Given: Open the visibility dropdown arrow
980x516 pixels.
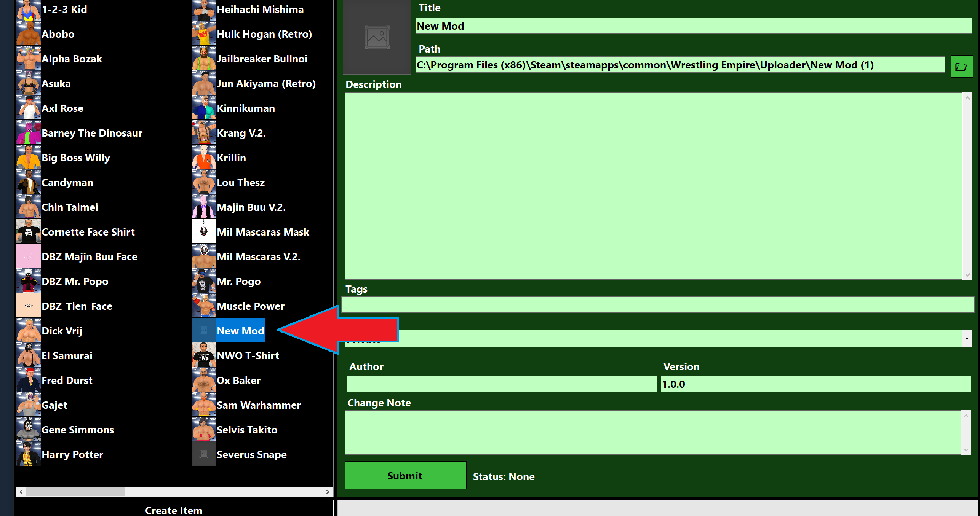Looking at the screenshot, I should pyautogui.click(x=966, y=338).
